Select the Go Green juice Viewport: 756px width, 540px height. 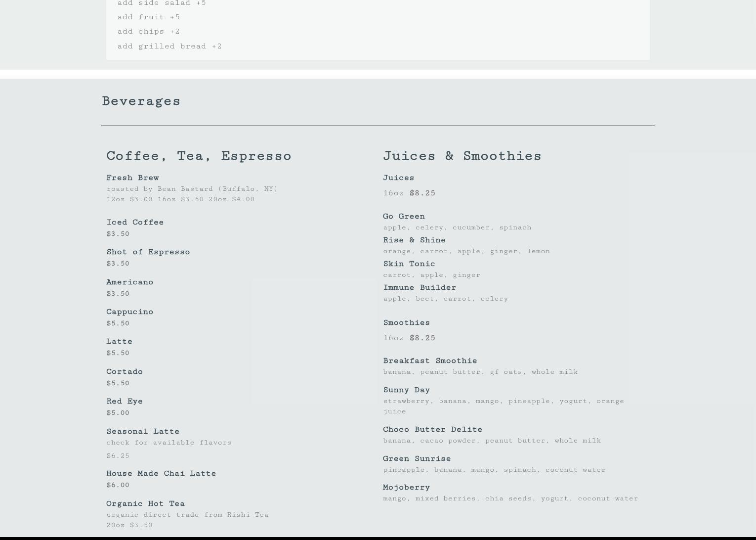[404, 217]
